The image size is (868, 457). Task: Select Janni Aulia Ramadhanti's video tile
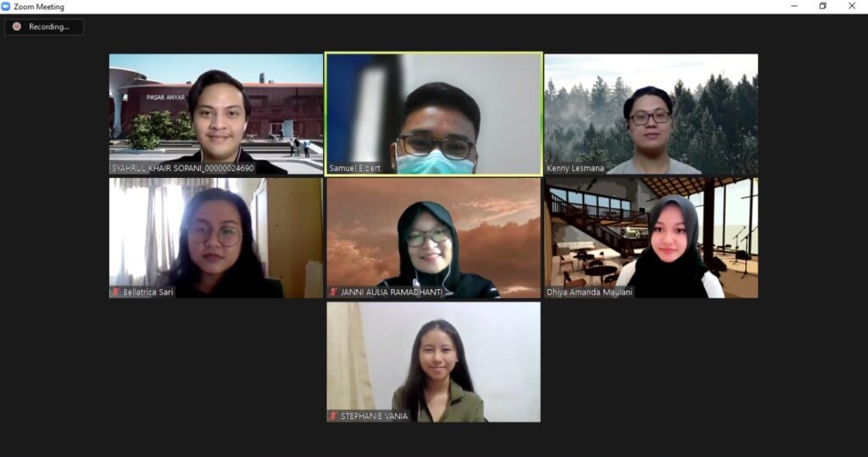click(433, 238)
